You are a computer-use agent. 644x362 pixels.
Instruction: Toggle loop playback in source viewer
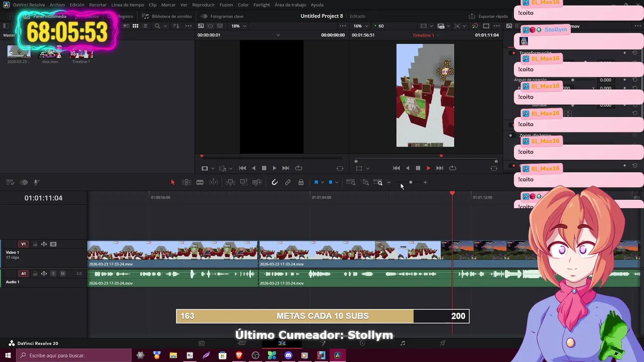click(x=298, y=168)
